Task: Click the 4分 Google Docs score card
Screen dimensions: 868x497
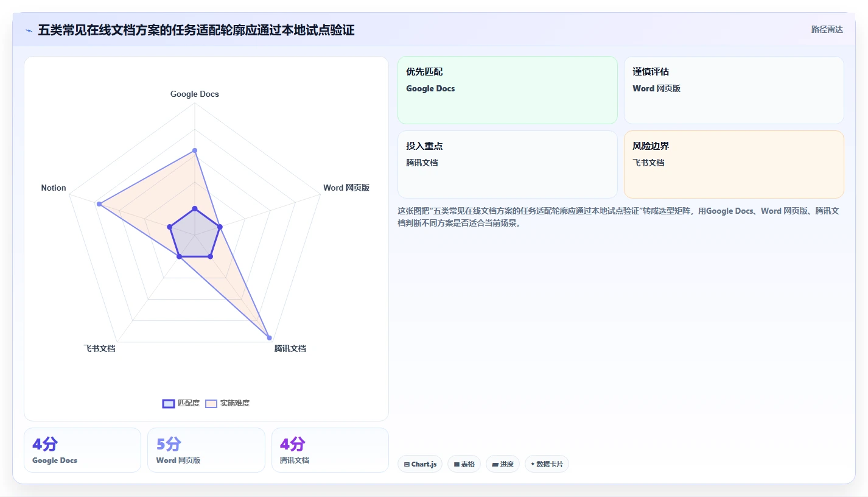Action: pyautogui.click(x=82, y=450)
